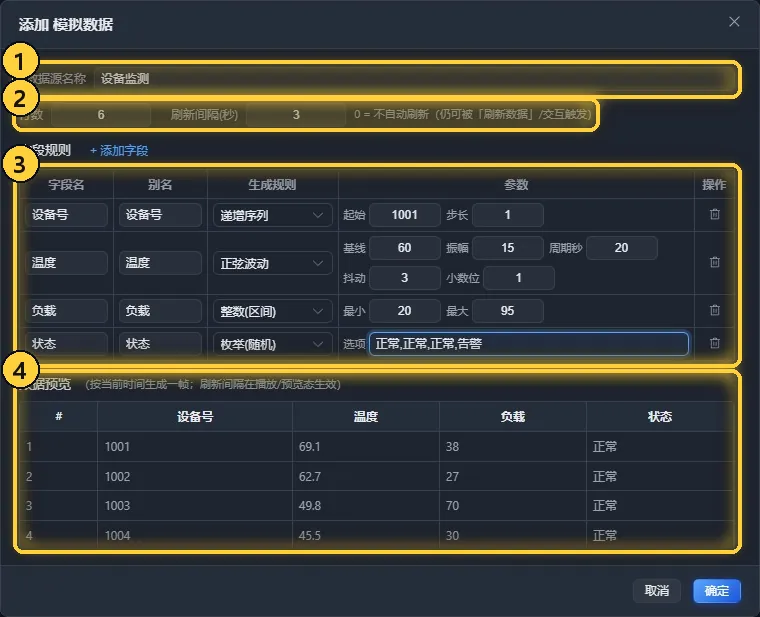Edit the row count field showing 6
Screen dimensions: 760x617
point(101,115)
